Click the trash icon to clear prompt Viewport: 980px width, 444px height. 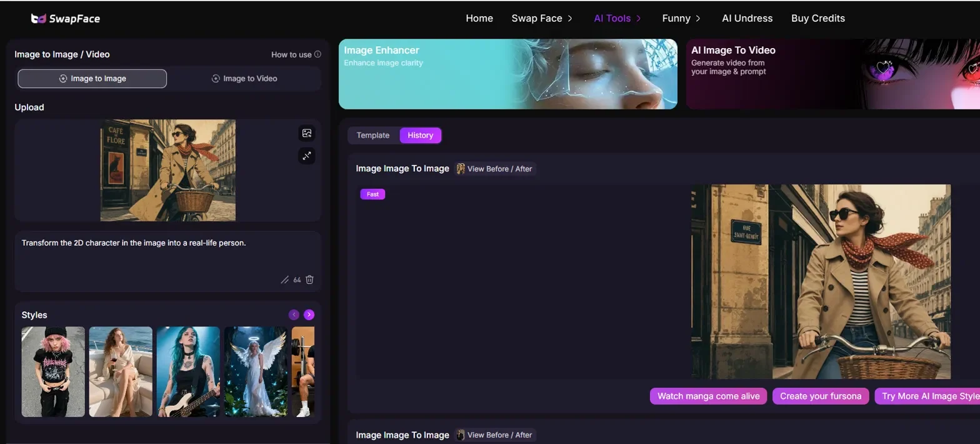click(x=309, y=280)
